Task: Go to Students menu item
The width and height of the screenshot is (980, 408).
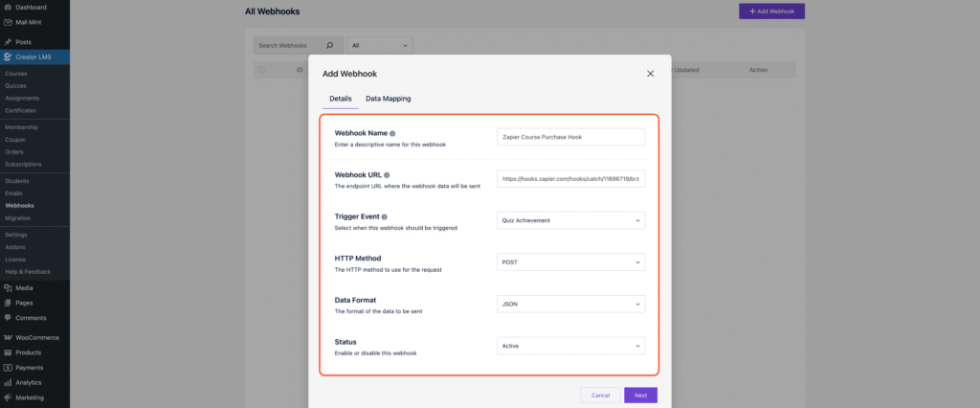Action: click(x=17, y=181)
